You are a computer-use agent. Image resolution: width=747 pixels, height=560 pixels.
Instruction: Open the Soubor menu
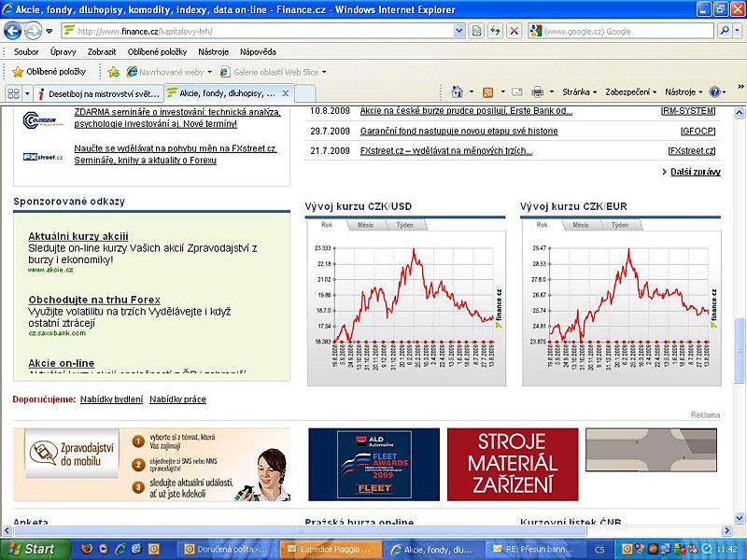coord(26,52)
